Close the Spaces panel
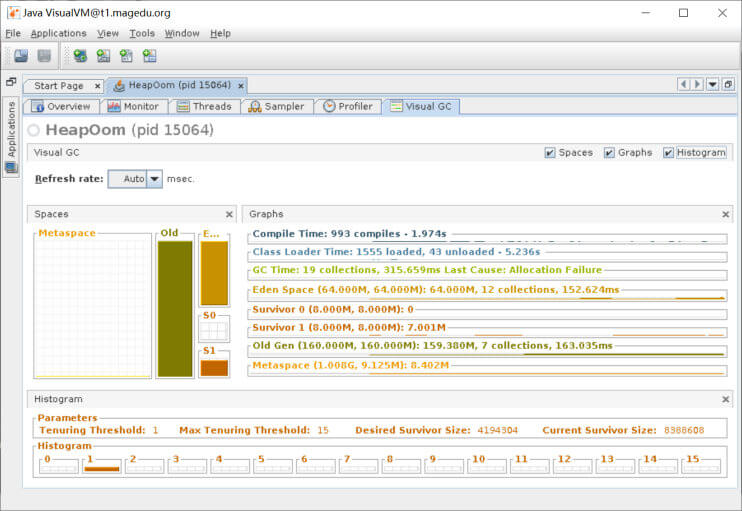Viewport: 742px width, 511px height. click(x=229, y=214)
